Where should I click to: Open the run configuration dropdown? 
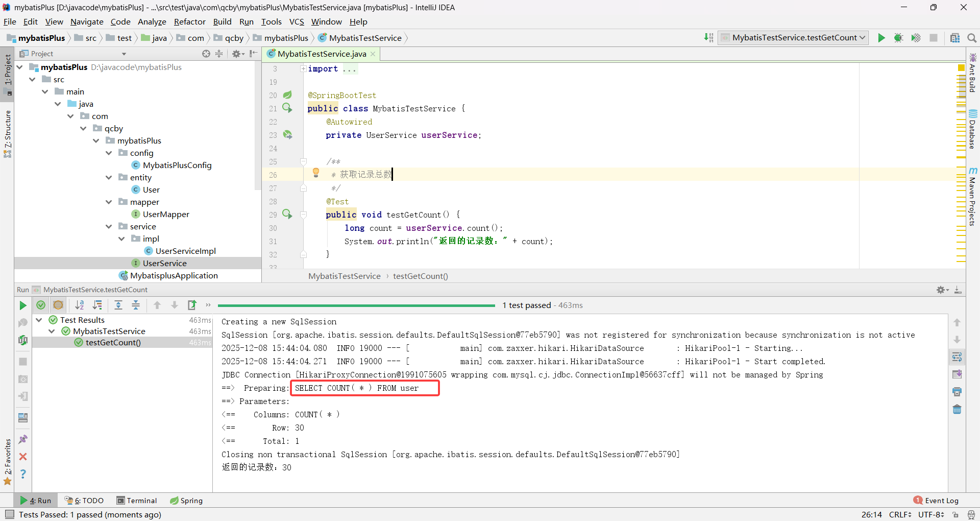pos(794,38)
